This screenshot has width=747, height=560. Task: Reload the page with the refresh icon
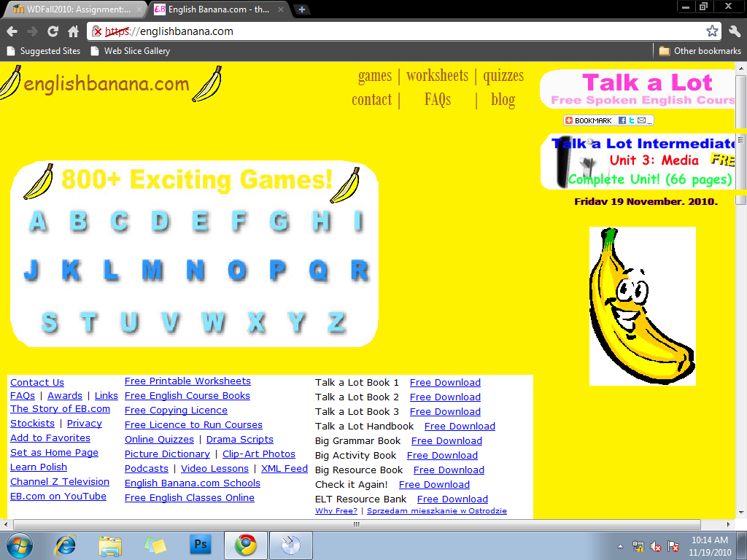tap(53, 31)
